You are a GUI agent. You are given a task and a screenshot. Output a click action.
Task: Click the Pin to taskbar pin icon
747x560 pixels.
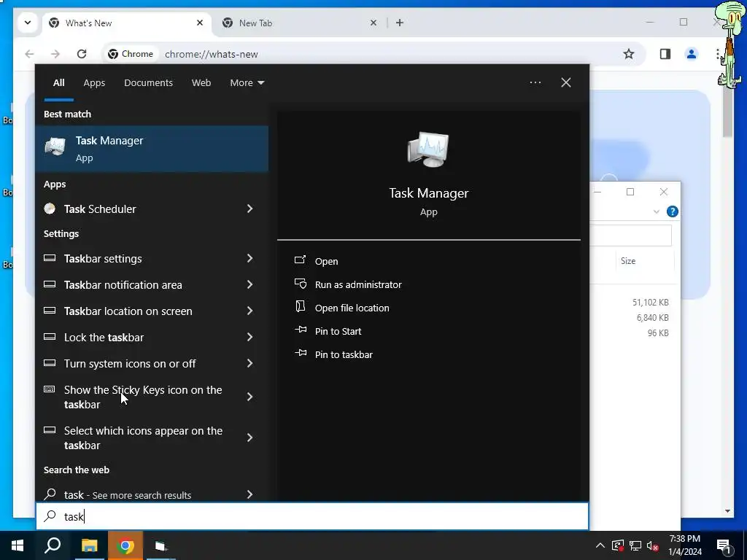point(301,354)
